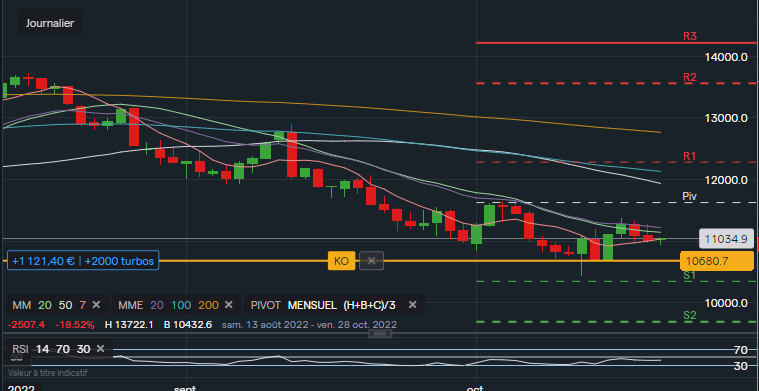Remove the MM 20 50 7 indicator
Image resolution: width=759 pixels, height=391 pixels.
(96, 305)
